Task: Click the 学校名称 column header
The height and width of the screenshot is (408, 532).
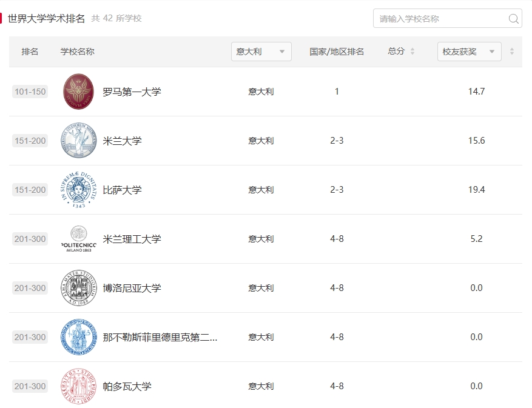Action: point(78,52)
